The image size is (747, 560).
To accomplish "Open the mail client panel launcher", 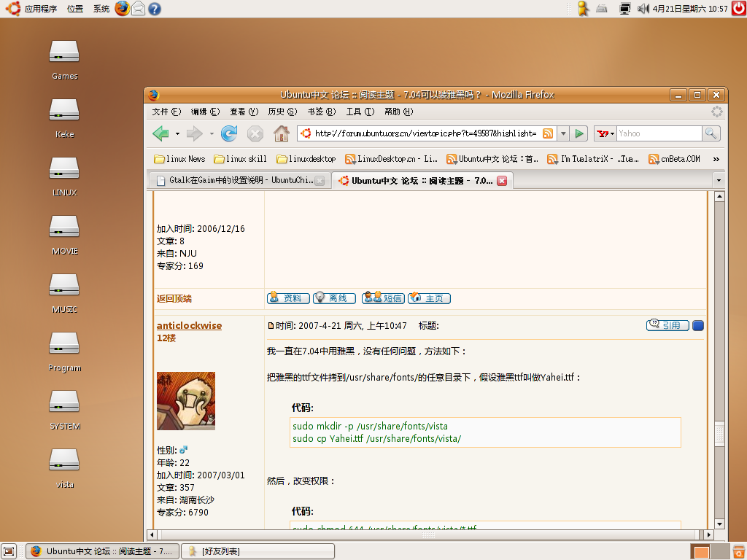I will tap(138, 9).
